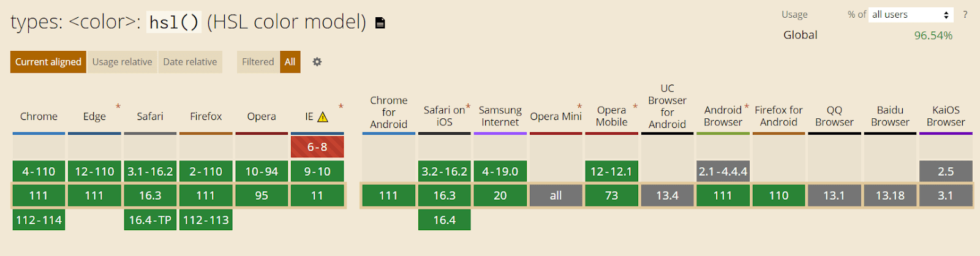Select the Current aligned view
980x256 pixels.
[x=48, y=62]
